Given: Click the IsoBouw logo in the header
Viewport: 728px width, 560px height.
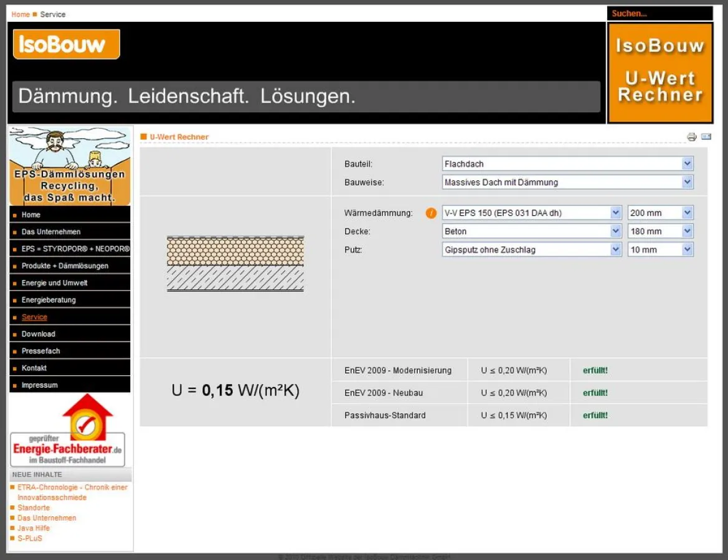Looking at the screenshot, I should coord(66,44).
